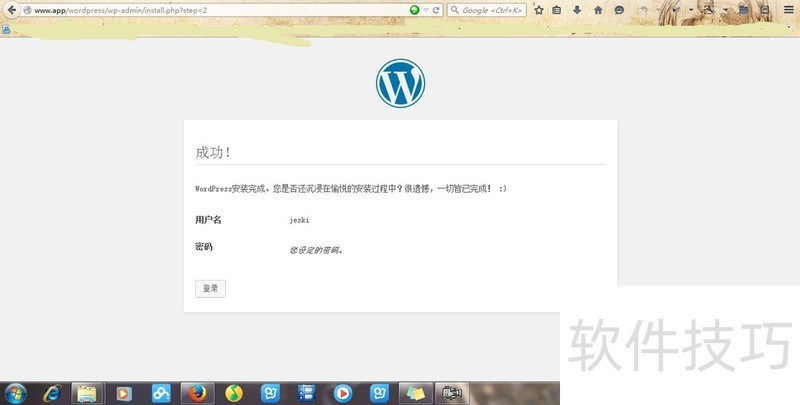This screenshot has width=800, height=405.
Task: Open the downloads arrow icon
Action: (x=577, y=10)
